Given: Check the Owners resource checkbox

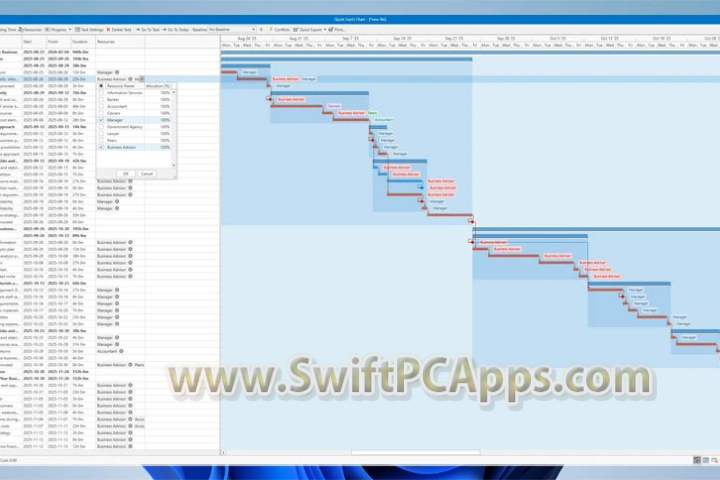Looking at the screenshot, I should [101, 113].
